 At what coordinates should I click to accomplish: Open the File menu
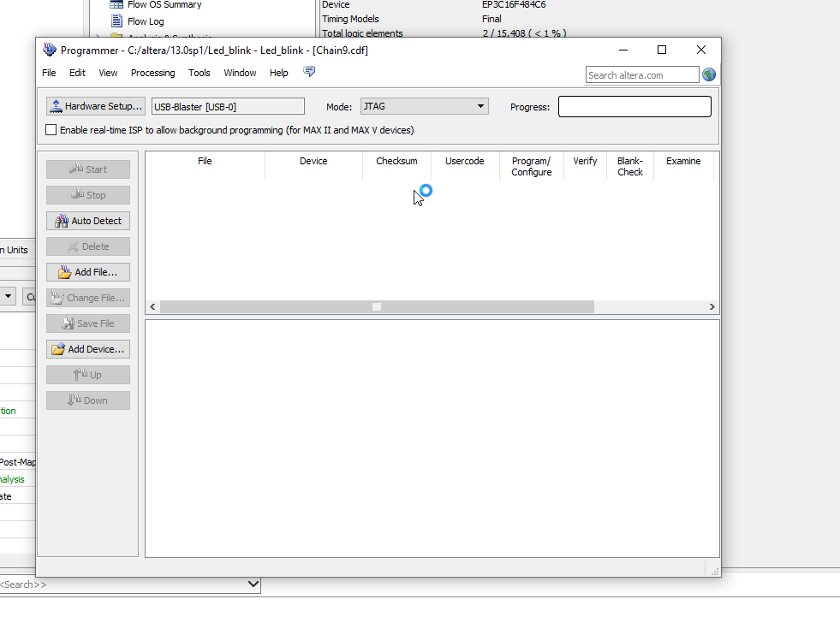[x=49, y=73]
